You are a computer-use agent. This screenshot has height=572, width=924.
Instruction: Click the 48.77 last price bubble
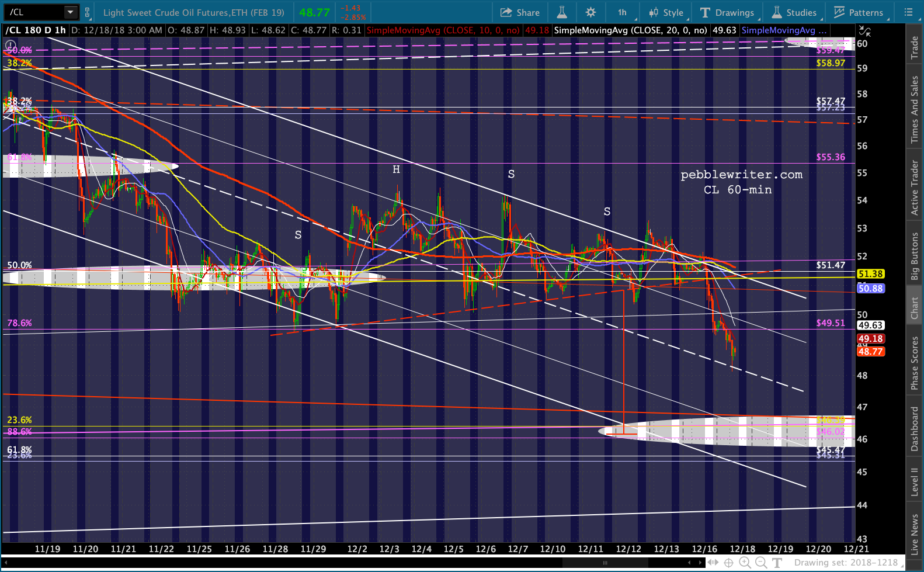tap(870, 352)
